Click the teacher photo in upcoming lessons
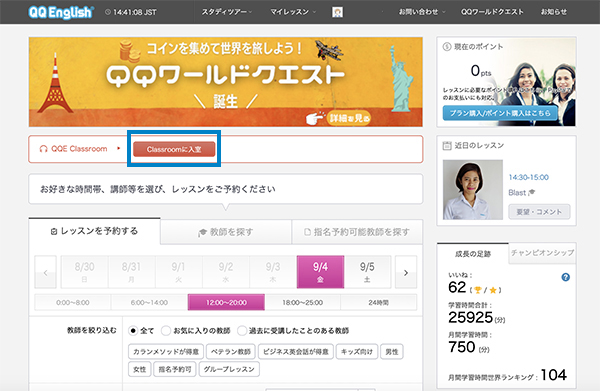The width and height of the screenshot is (600, 391). [x=473, y=190]
